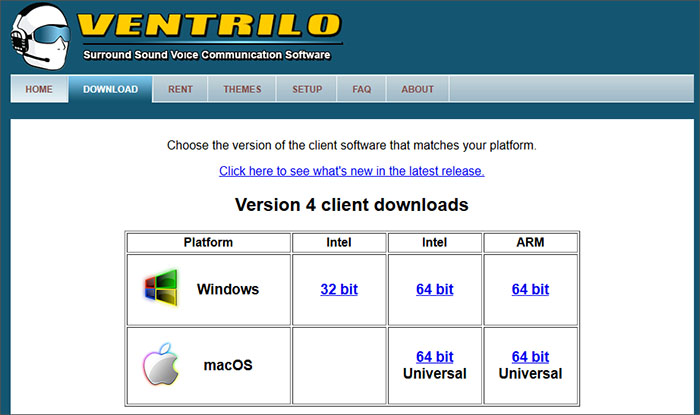
Task: Download the Windows 64 bit ARM client
Action: [x=530, y=289]
